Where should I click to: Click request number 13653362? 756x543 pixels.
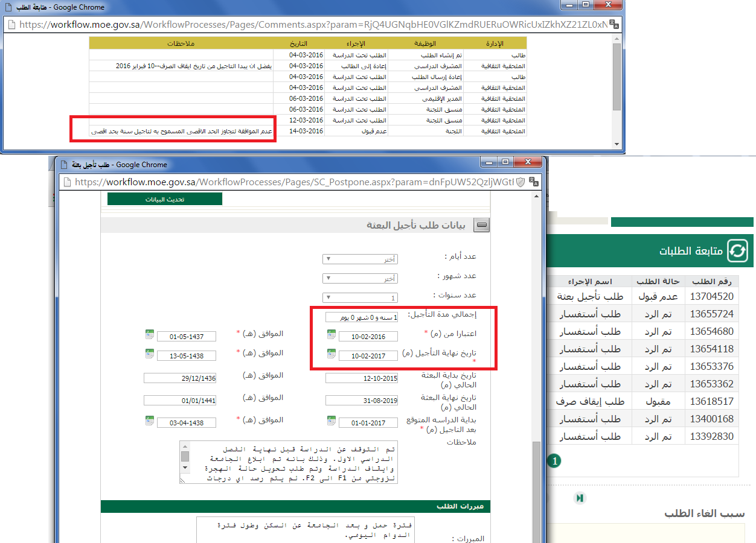(x=711, y=384)
